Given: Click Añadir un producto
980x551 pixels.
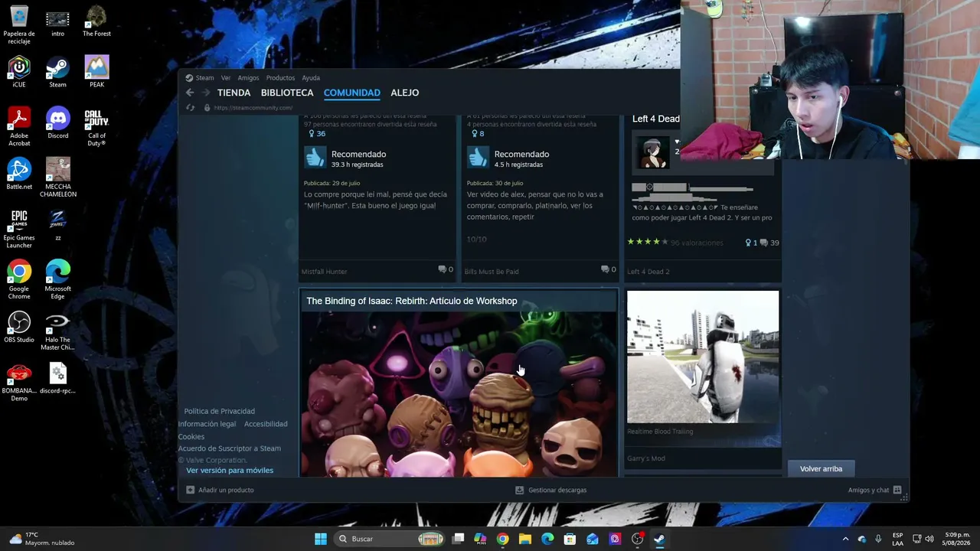Looking at the screenshot, I should click(x=220, y=490).
